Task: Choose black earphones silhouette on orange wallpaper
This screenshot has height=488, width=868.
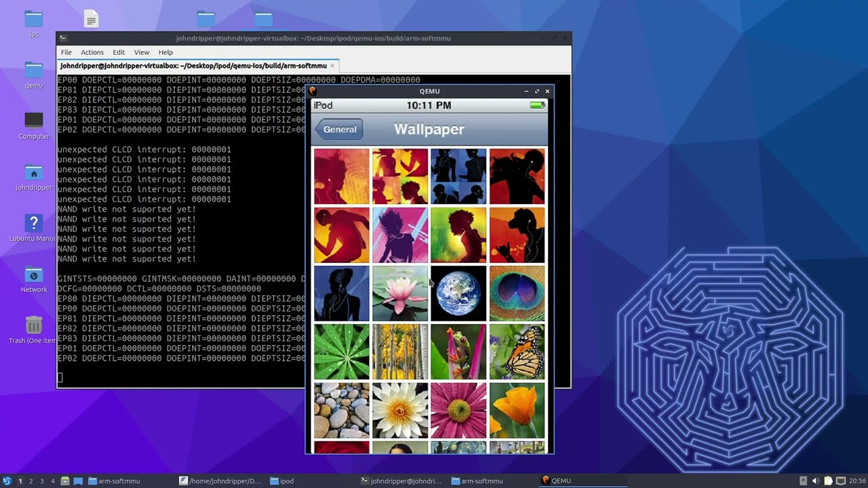Action: tap(517, 235)
